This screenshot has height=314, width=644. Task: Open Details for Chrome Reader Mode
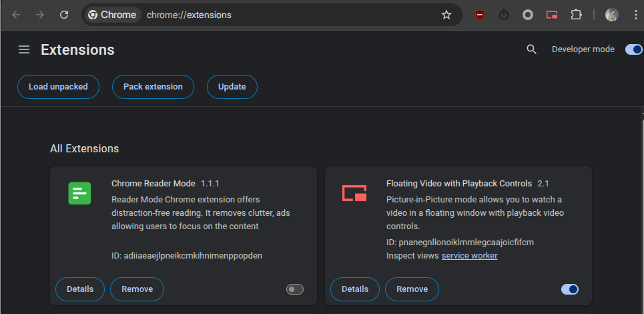point(80,289)
